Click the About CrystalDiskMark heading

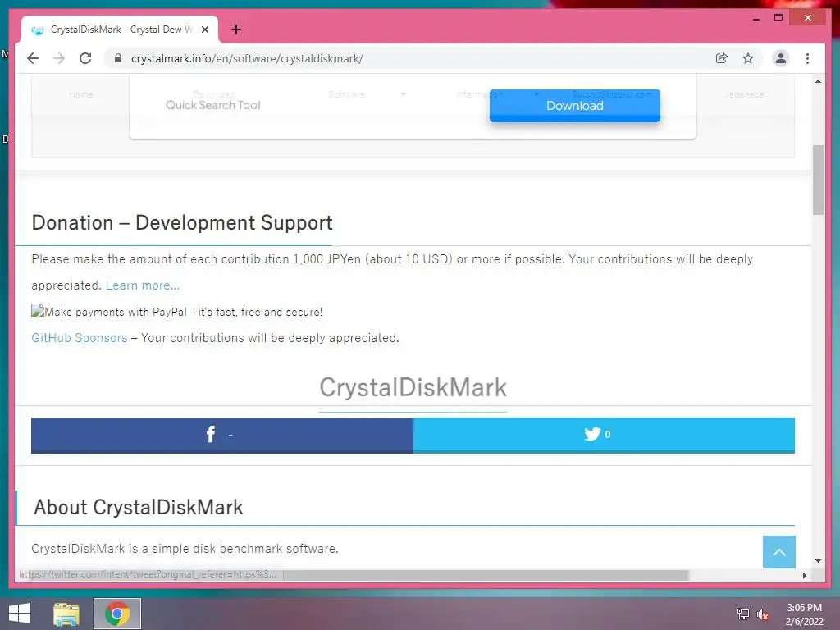pyautogui.click(x=139, y=507)
